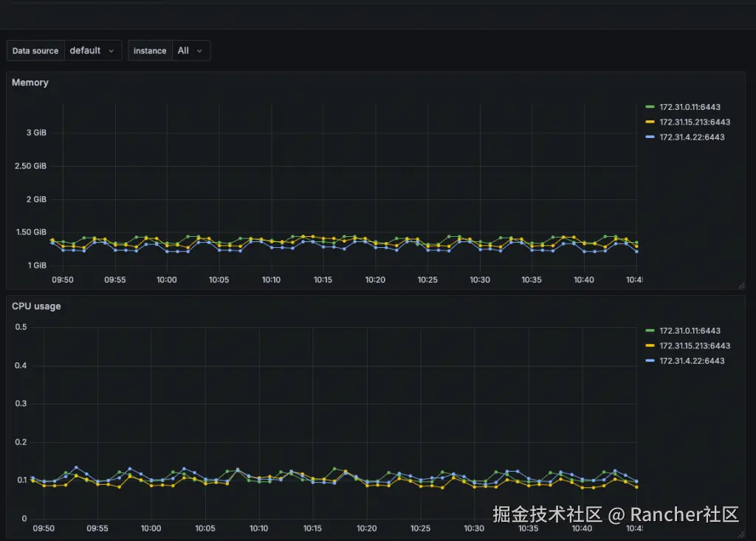Toggle 172.31.0.11:6443 series in CPU usage legend
756x541 pixels.
pos(690,331)
